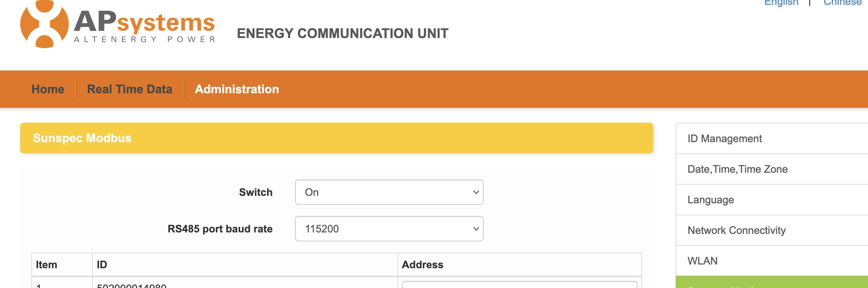Expand the RS485 port baud rate dropdown
Image resolution: width=868 pixels, height=288 pixels.
[389, 229]
